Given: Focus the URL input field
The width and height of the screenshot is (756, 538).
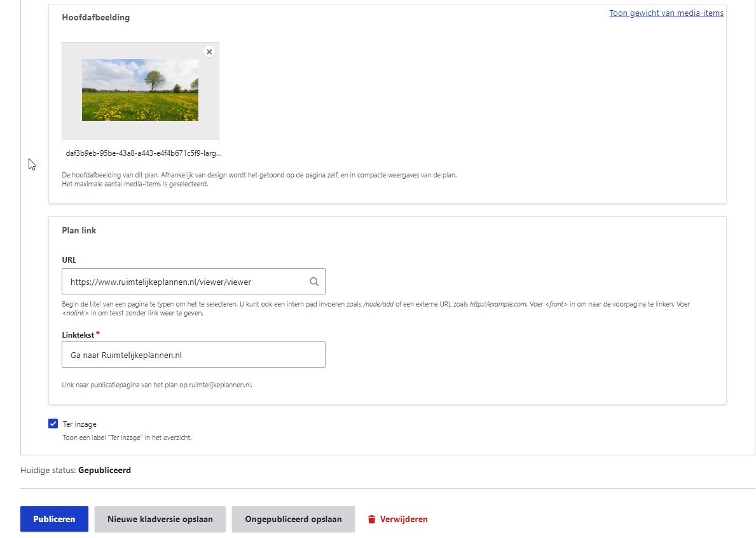Looking at the screenshot, I should click(184, 282).
